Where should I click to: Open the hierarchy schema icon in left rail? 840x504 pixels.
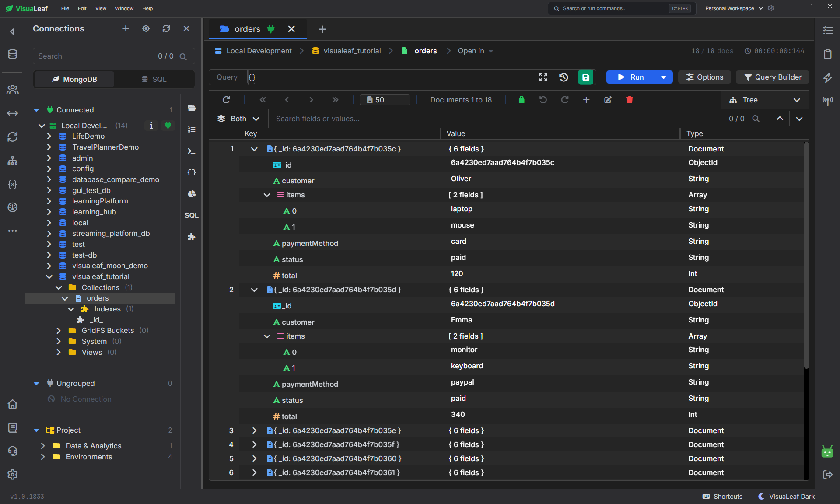click(x=12, y=161)
